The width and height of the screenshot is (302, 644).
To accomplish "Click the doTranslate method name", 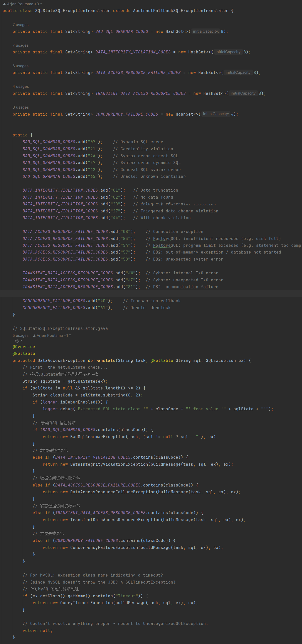I will (101, 361).
